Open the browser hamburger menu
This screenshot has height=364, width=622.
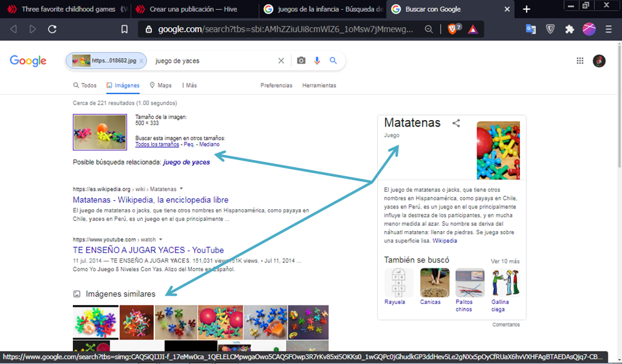tap(608, 29)
